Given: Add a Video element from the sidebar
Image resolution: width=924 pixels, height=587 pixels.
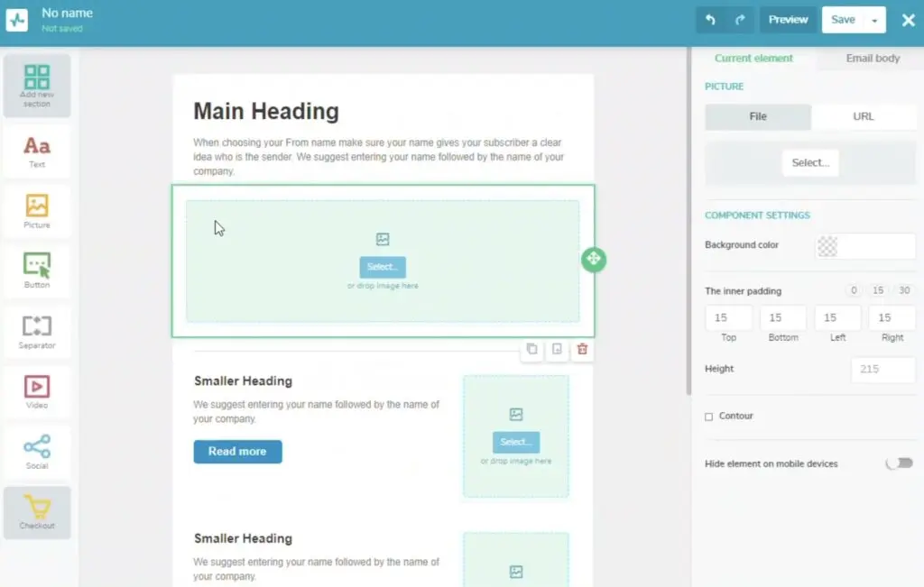Looking at the screenshot, I should 37,391.
